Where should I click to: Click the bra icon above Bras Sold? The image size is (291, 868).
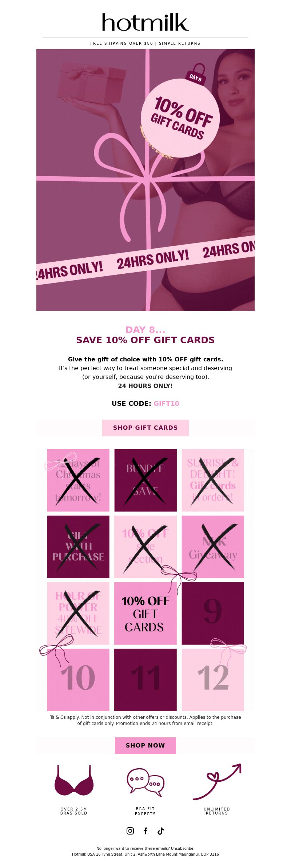pyautogui.click(x=74, y=780)
